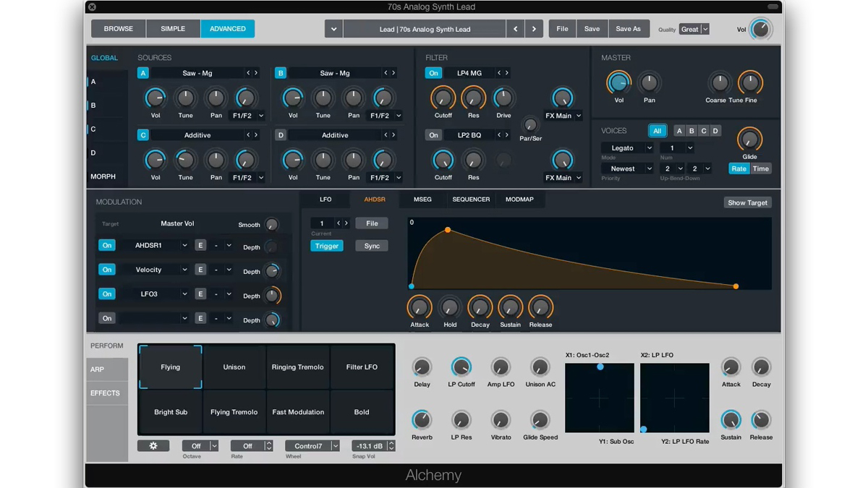The height and width of the screenshot is (488, 868).
Task: Click source A letter icon
Action: tap(143, 73)
